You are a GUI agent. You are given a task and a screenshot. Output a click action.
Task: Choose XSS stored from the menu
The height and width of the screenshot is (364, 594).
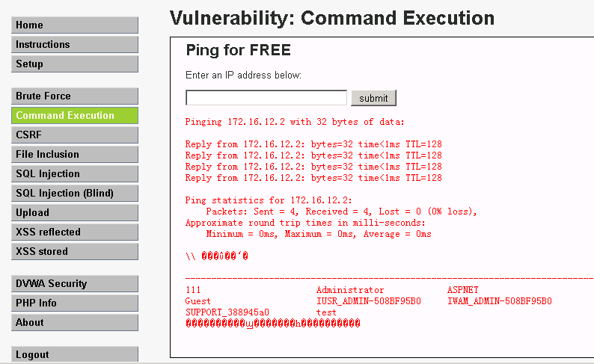coord(75,252)
